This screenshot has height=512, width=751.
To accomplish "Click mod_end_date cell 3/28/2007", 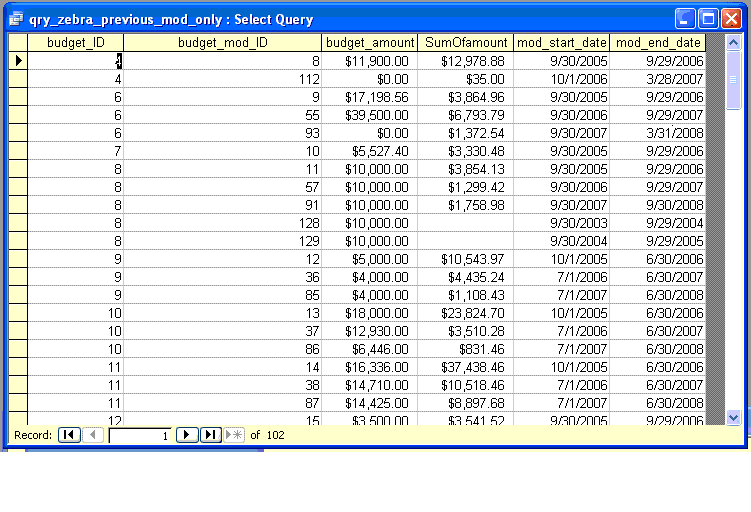I will [x=658, y=79].
